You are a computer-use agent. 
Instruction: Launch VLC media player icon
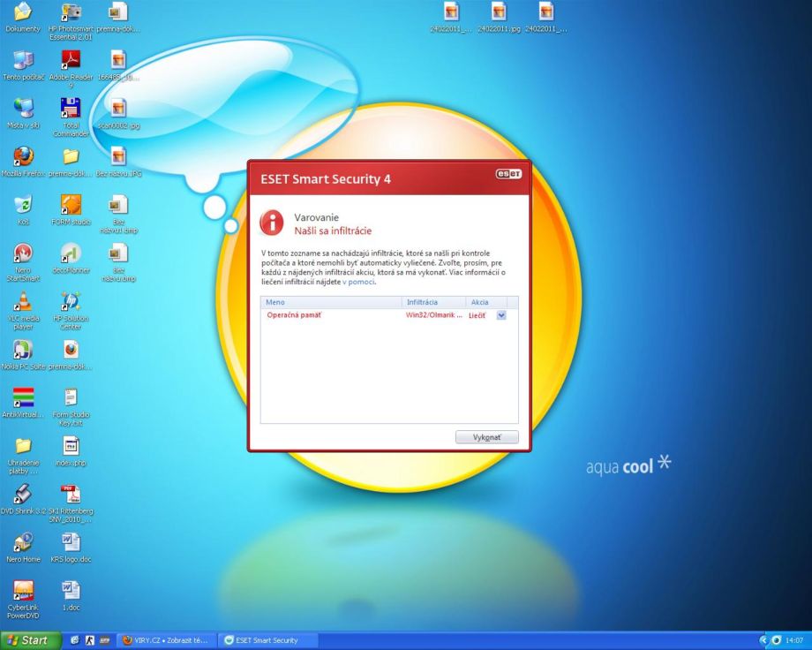coord(23,303)
